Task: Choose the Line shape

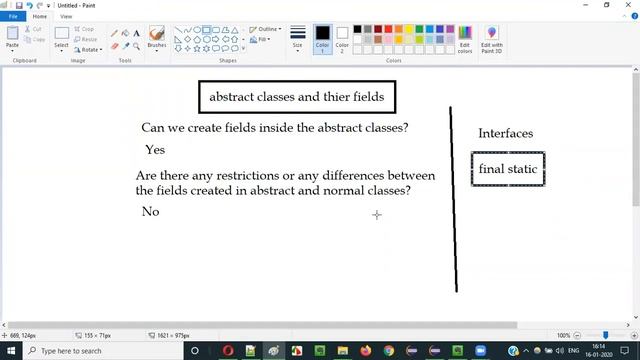Action: click(178, 30)
